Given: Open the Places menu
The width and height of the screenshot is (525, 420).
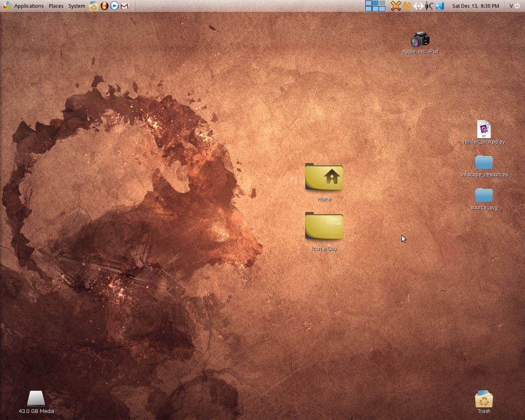Looking at the screenshot, I should [56, 6].
